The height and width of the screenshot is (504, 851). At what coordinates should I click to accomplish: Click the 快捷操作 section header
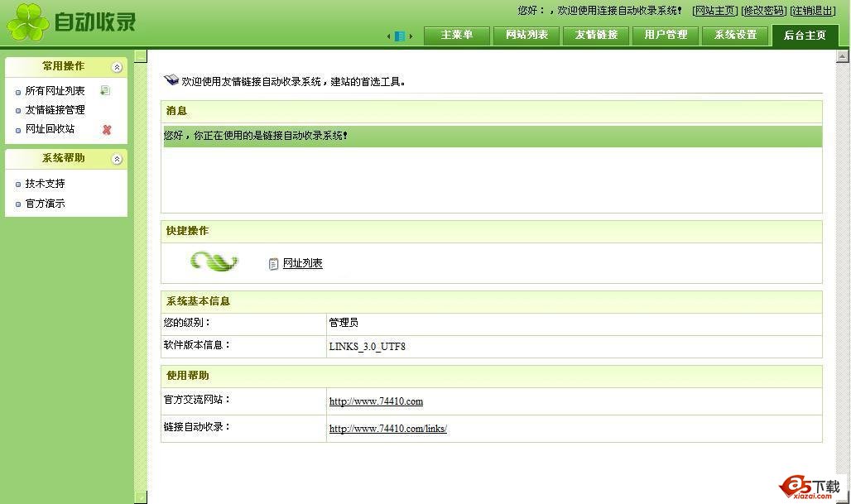(x=492, y=232)
